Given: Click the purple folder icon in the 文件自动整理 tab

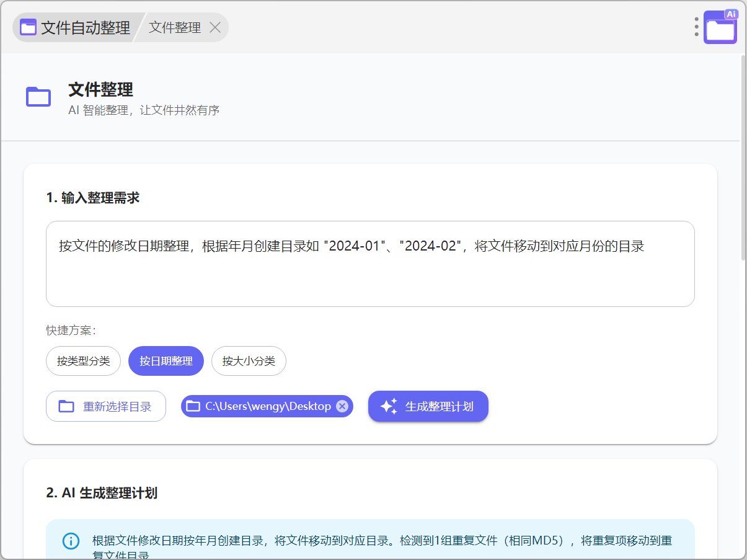Looking at the screenshot, I should pos(29,27).
